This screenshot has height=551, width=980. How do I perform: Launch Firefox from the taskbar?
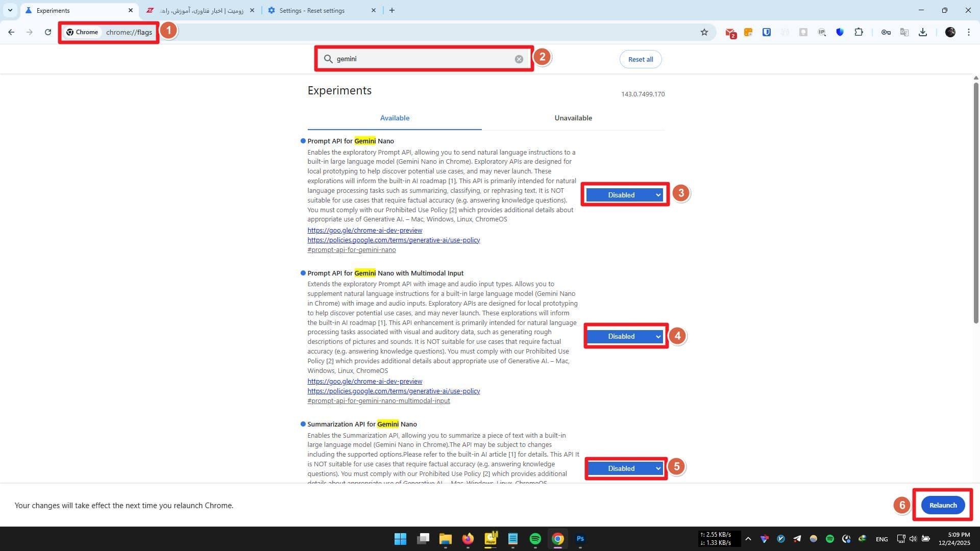click(x=468, y=539)
